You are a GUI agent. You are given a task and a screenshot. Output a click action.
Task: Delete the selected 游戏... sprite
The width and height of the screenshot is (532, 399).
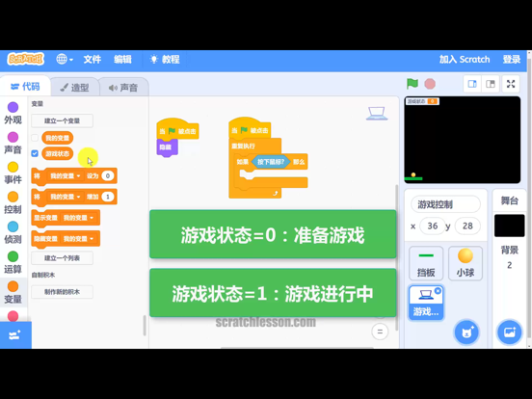point(438,291)
